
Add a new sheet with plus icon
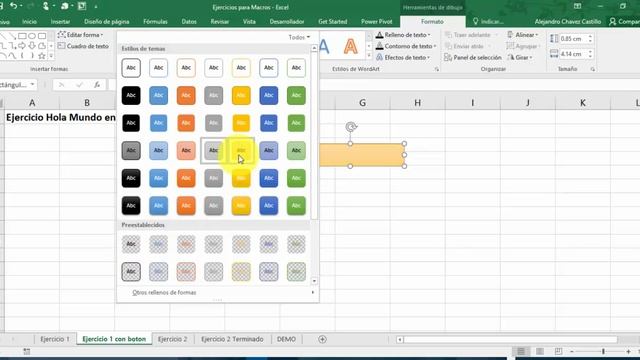click(x=322, y=339)
